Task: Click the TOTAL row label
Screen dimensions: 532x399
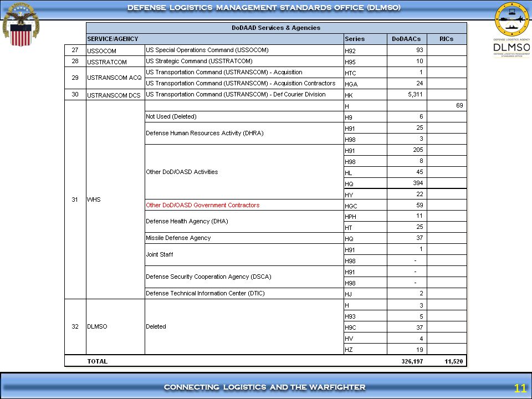Action: point(98,361)
